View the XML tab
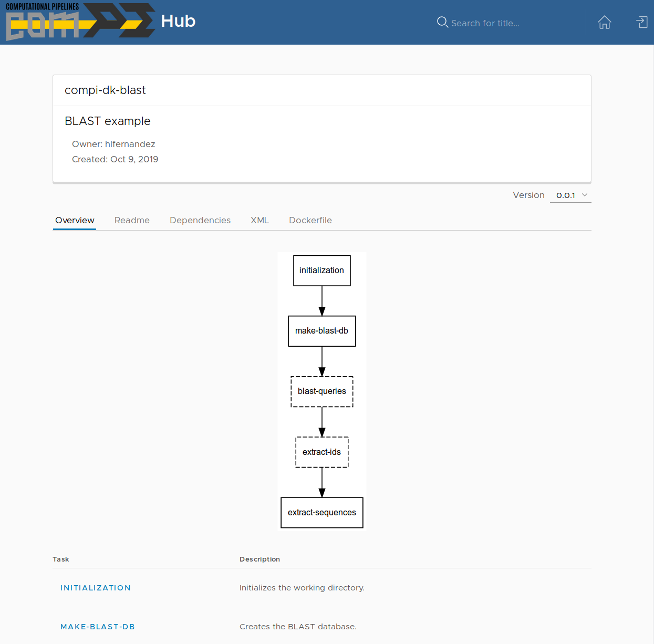 pos(259,221)
